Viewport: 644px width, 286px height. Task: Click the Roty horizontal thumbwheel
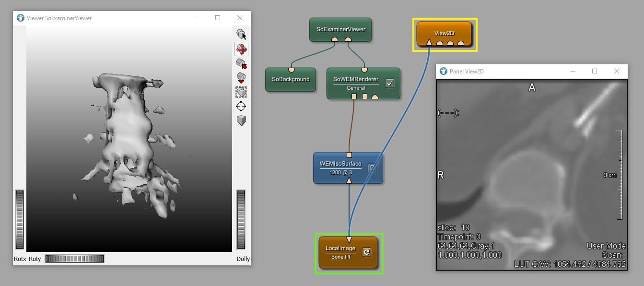coord(74,259)
